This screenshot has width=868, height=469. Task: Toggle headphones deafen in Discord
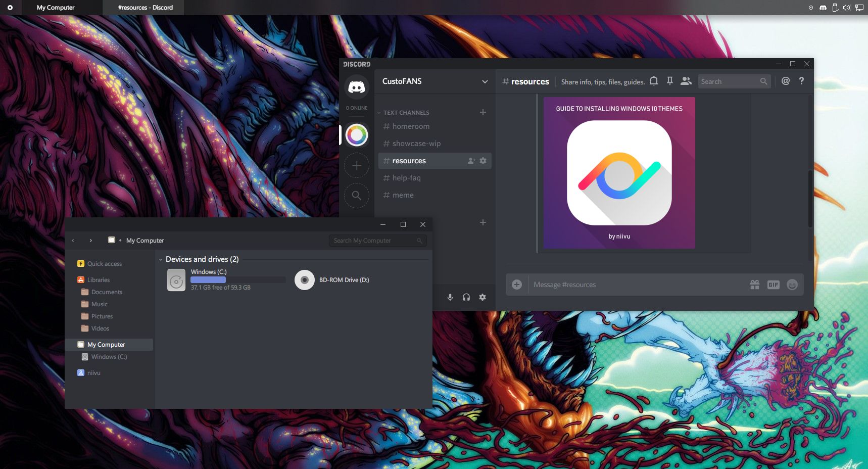(x=466, y=297)
